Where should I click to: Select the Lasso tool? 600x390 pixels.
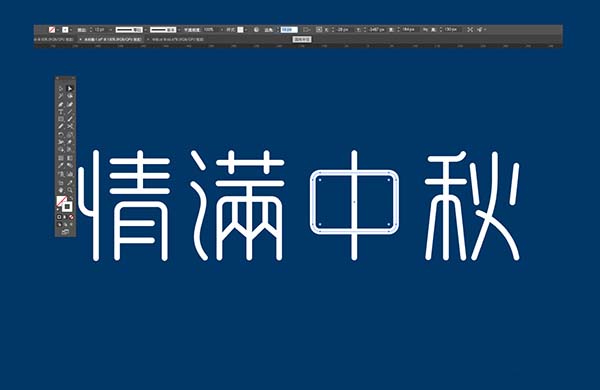(70, 96)
